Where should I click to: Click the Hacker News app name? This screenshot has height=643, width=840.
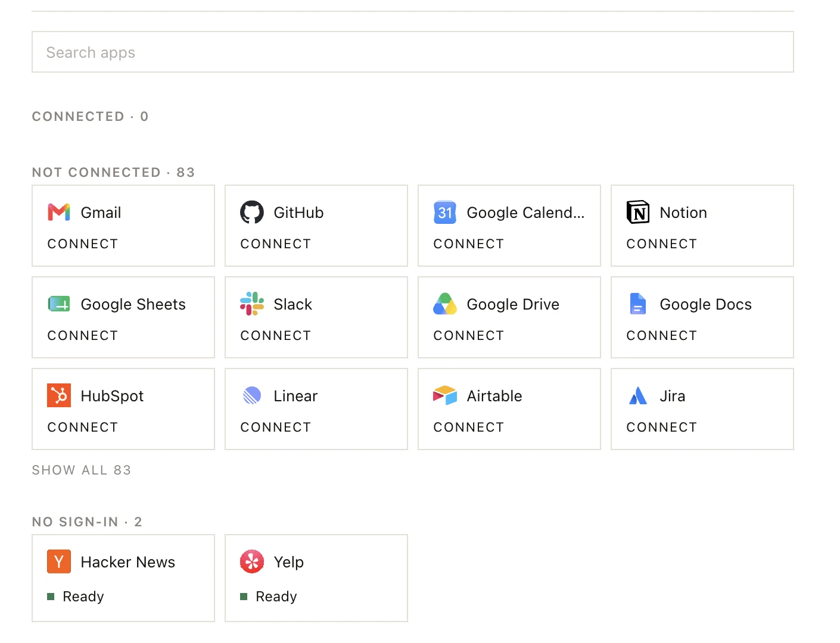128,562
